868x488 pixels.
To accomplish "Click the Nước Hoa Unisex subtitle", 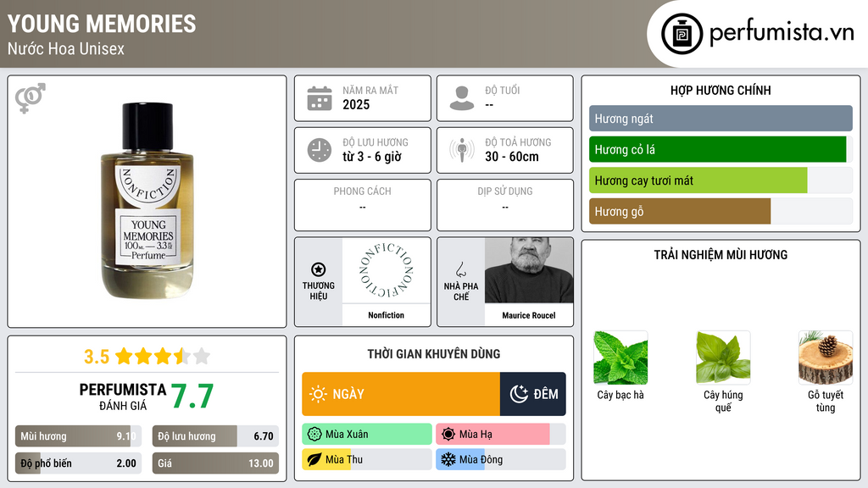I will (x=66, y=48).
